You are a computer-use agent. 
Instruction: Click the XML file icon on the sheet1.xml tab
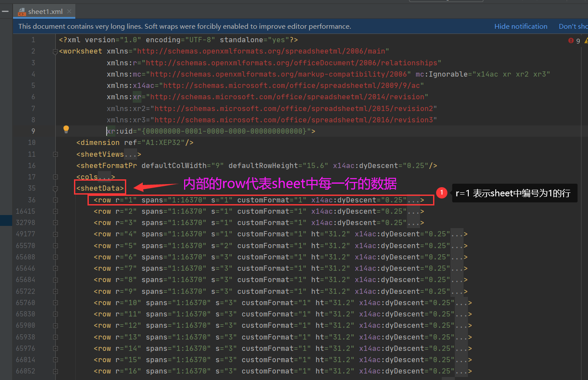pyautogui.click(x=21, y=12)
